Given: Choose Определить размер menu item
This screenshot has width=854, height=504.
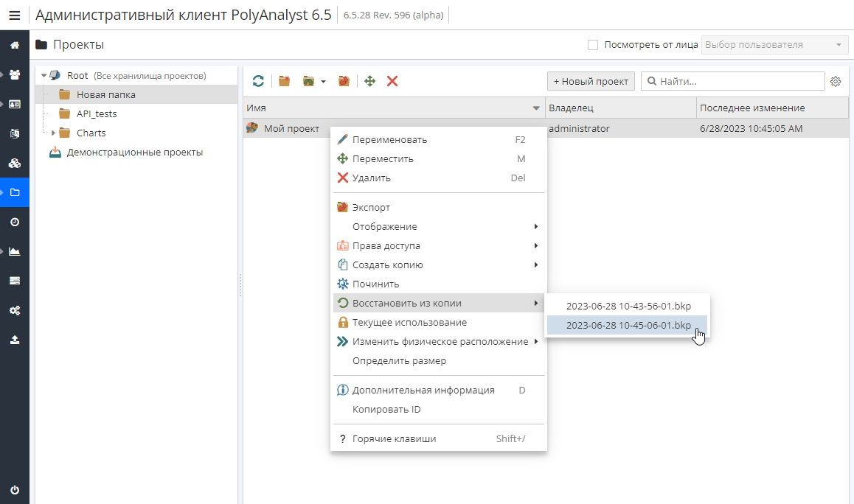Looking at the screenshot, I should tap(439, 360).
